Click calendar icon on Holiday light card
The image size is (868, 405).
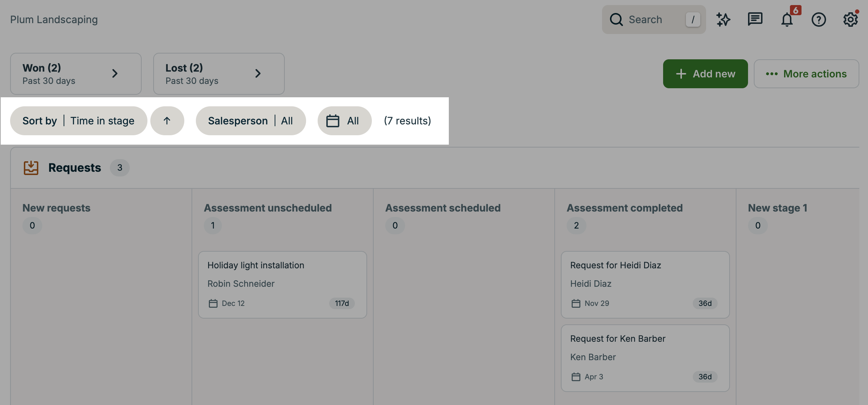213,303
